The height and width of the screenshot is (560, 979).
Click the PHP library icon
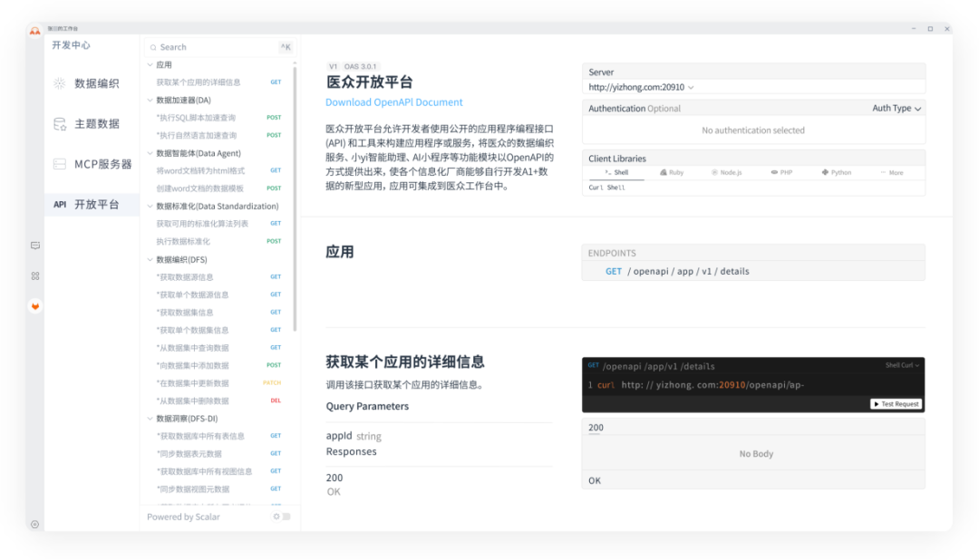774,172
